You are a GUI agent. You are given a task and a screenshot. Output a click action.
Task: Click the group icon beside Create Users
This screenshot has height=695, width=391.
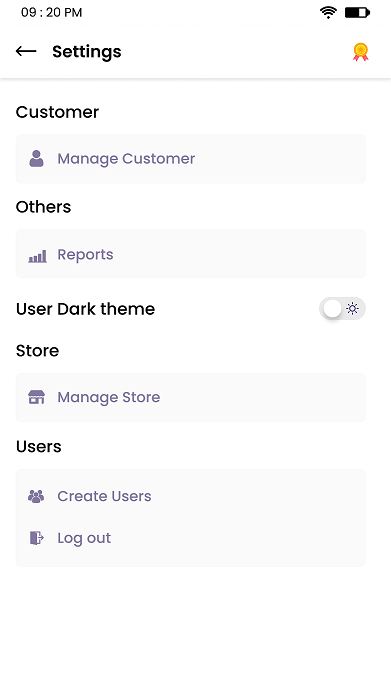[36, 496]
